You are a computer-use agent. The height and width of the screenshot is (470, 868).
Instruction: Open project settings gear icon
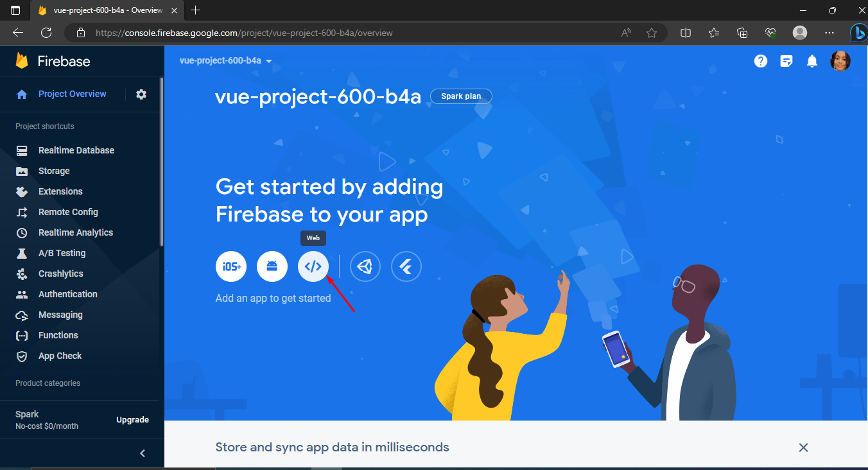(141, 94)
